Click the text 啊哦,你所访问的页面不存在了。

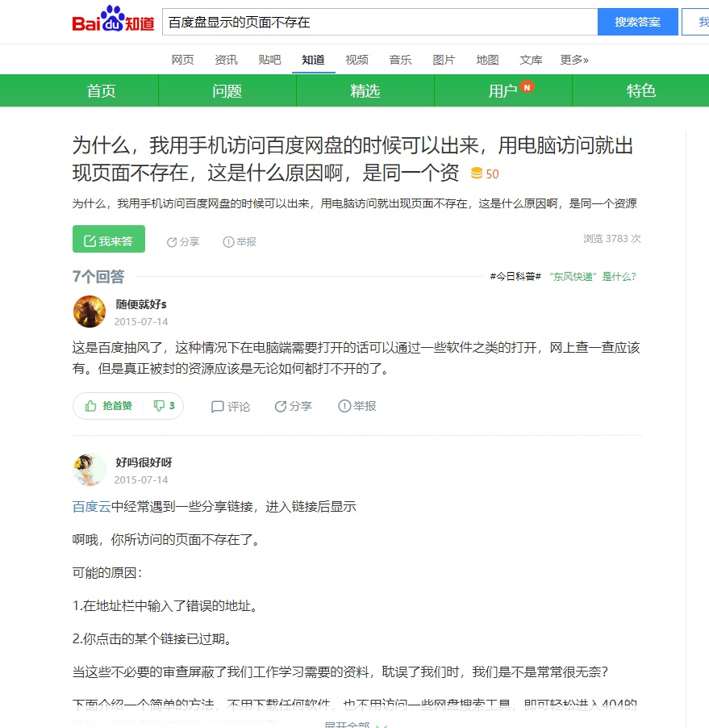click(x=167, y=540)
